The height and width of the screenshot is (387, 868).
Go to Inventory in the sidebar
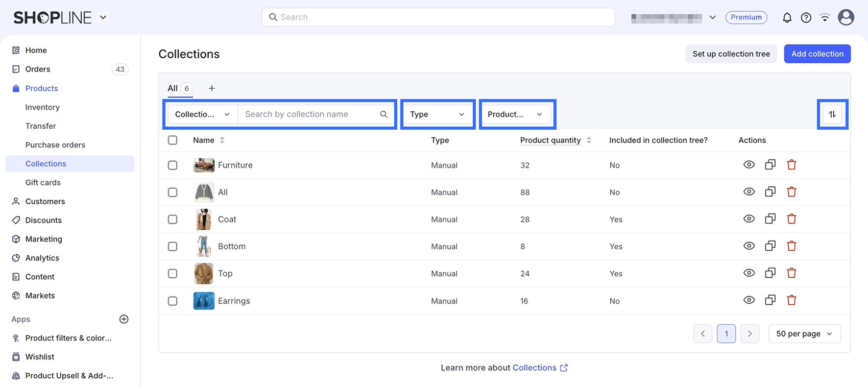click(42, 107)
